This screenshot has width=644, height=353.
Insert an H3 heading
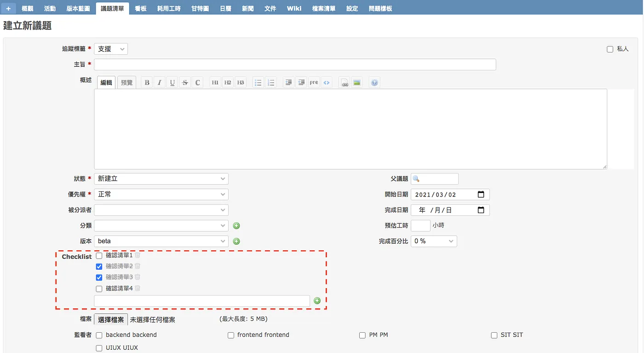tap(241, 83)
